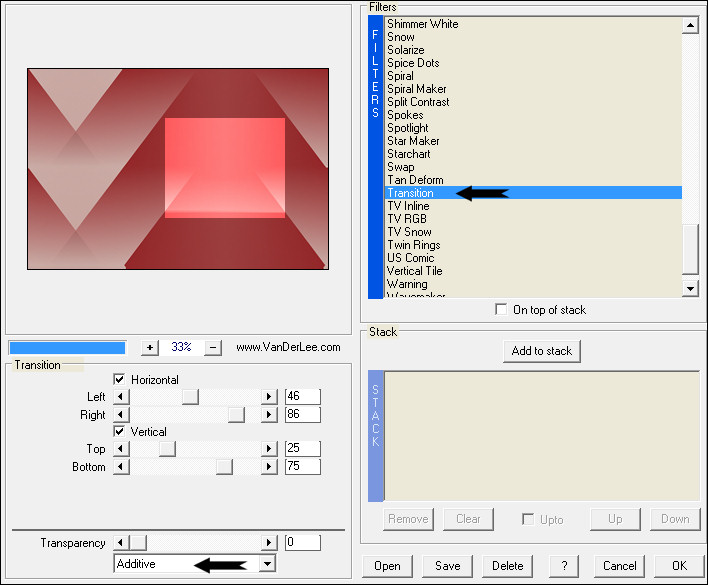Click the Remove stack button
The width and height of the screenshot is (708, 585).
click(408, 519)
